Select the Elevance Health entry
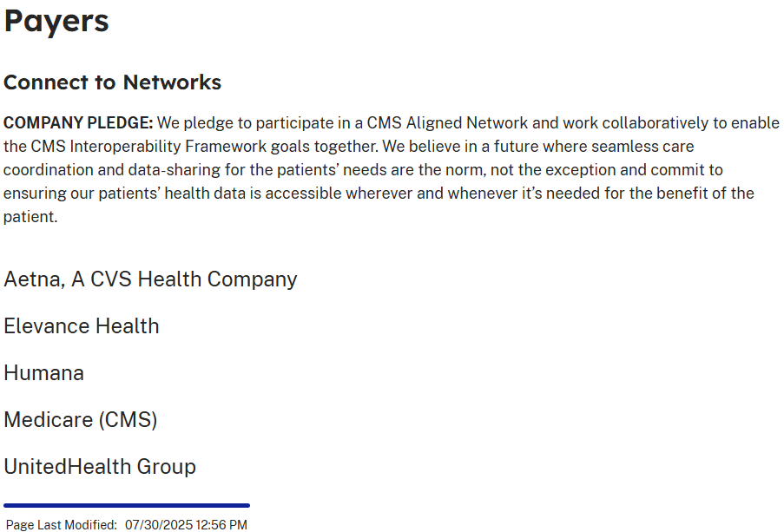The height and width of the screenshot is (532, 784). tap(82, 326)
